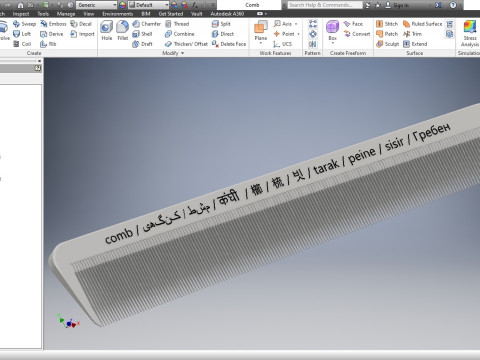Activate the Emboss tool
480x360 pixels.
pyautogui.click(x=53, y=24)
